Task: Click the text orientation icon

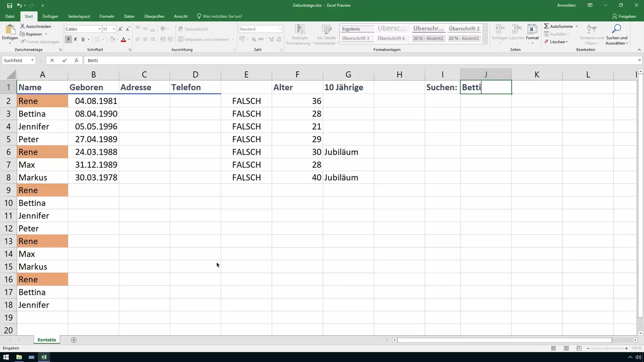Action: [163, 29]
